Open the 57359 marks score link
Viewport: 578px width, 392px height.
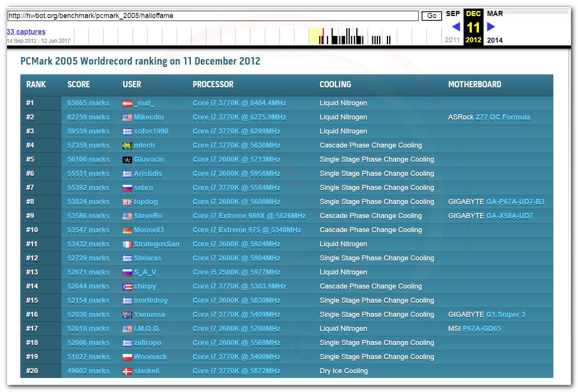pos(88,145)
